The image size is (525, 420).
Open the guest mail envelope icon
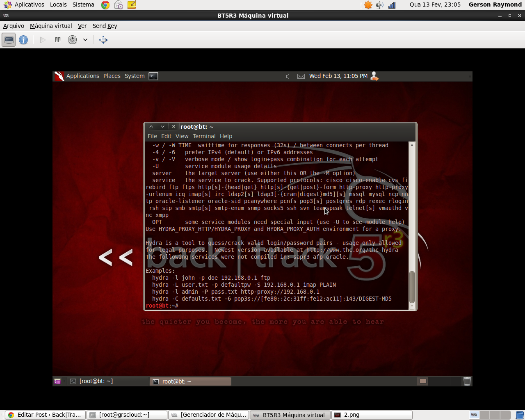[x=301, y=76]
